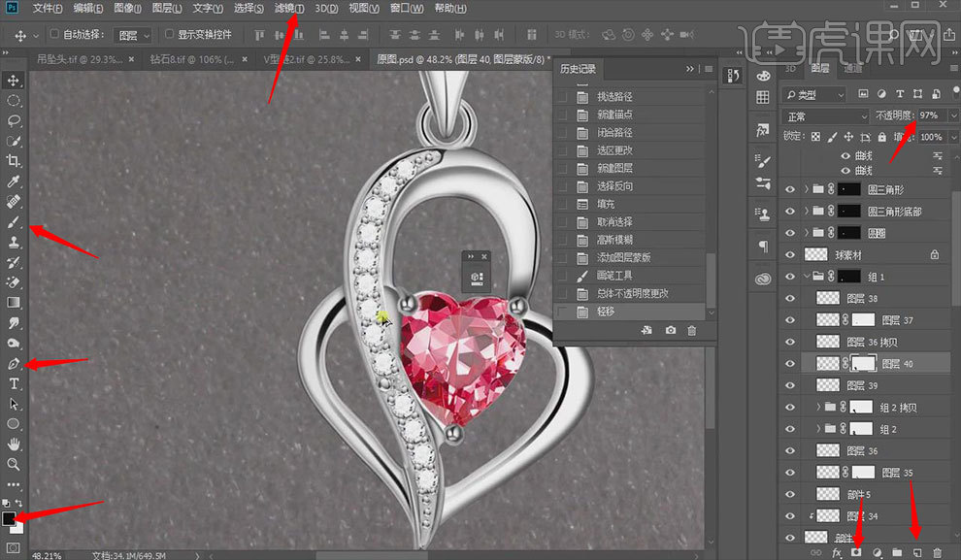
Task: Enable the Auto-Select checkbox
Action: click(x=54, y=34)
